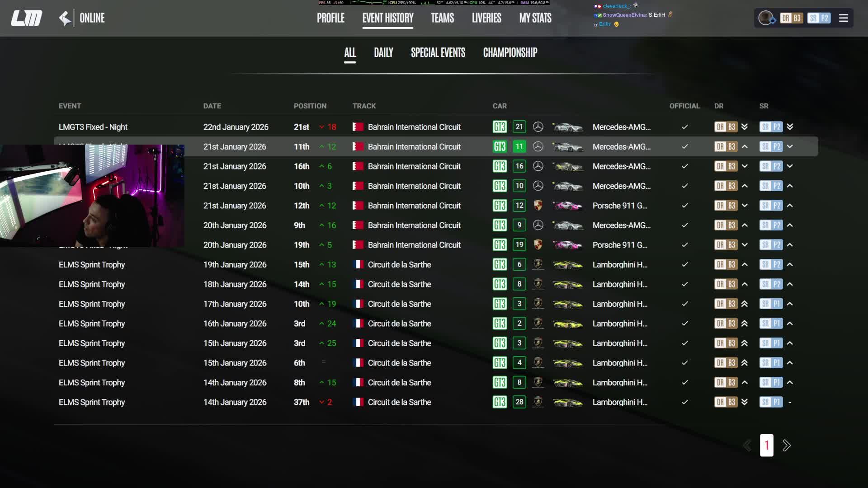
Task: Go to next page with right chevron
Action: (x=787, y=446)
